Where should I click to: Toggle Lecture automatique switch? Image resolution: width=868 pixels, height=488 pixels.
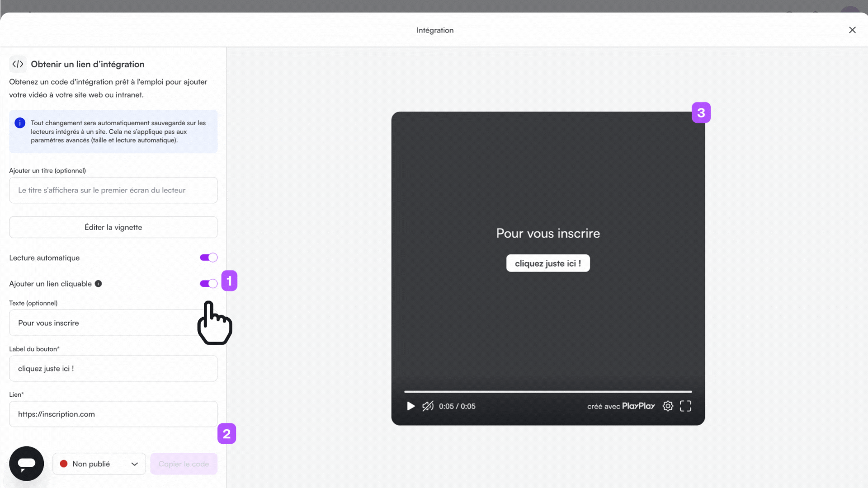pos(209,258)
